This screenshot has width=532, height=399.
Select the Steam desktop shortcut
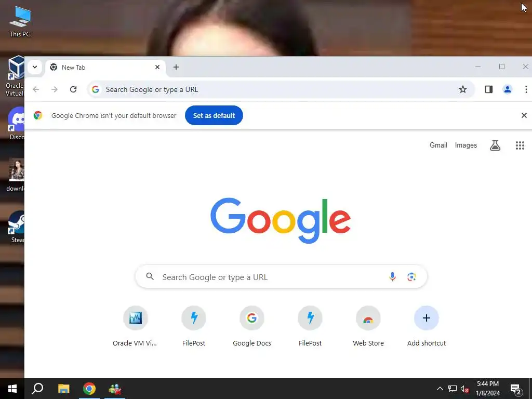tap(16, 227)
